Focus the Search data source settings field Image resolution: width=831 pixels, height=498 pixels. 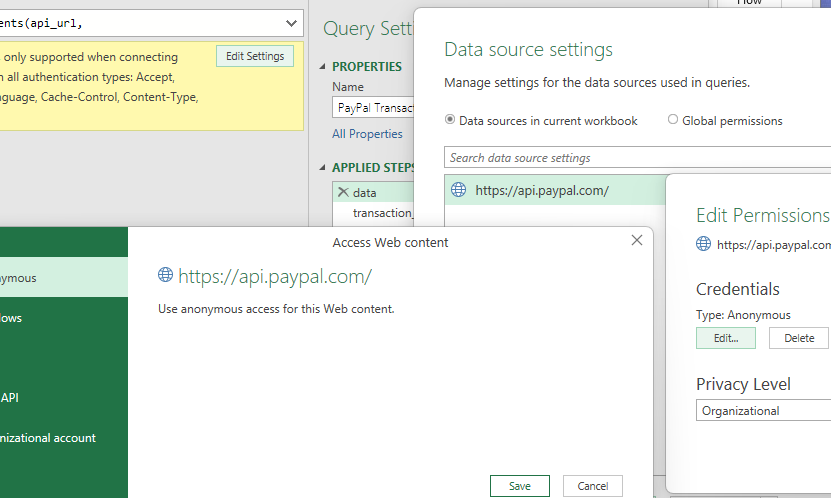[x=638, y=157]
